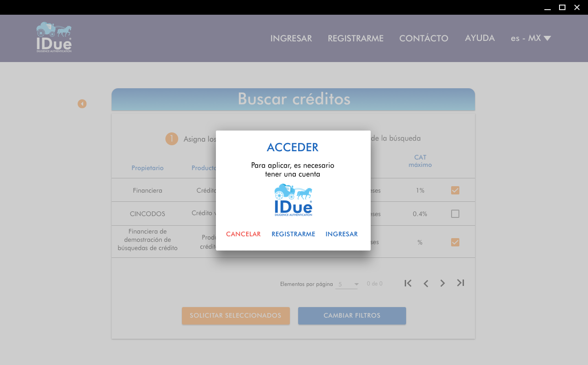Image resolution: width=588 pixels, height=365 pixels.
Task: Open the INGRESAR menu in the header
Action: click(291, 39)
